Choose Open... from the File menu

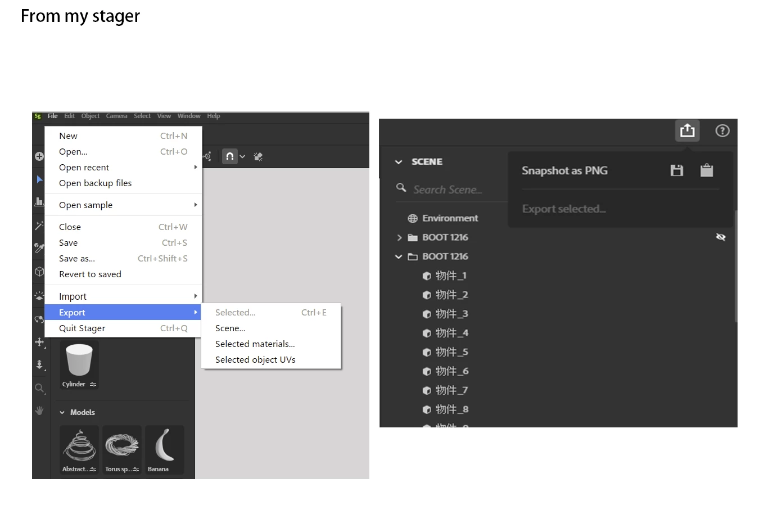tap(123, 152)
